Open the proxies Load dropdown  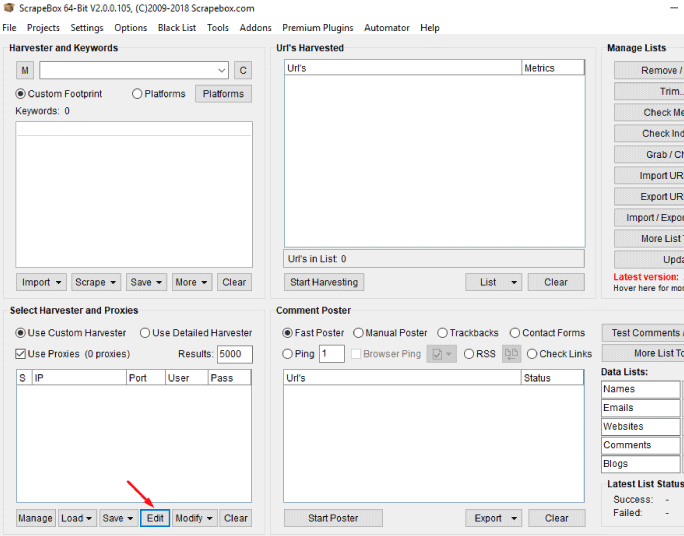pyautogui.click(x=77, y=518)
